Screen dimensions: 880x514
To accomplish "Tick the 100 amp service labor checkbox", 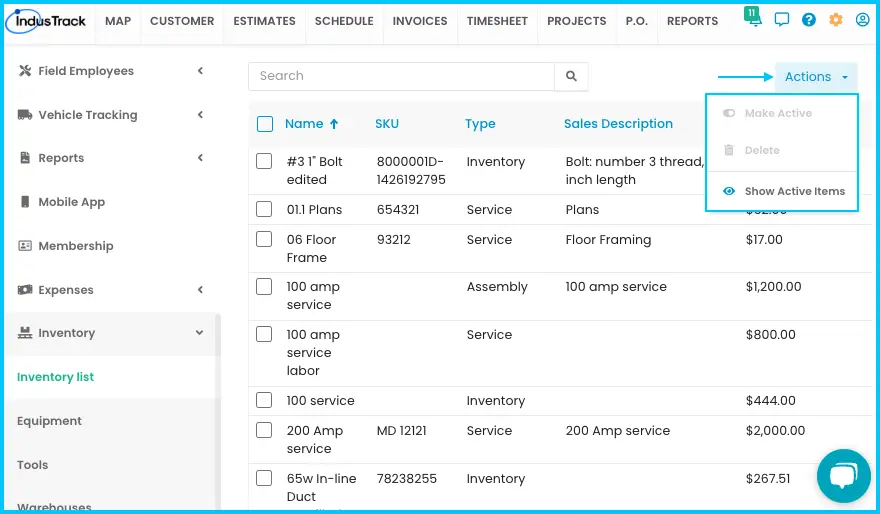I will click(x=264, y=334).
